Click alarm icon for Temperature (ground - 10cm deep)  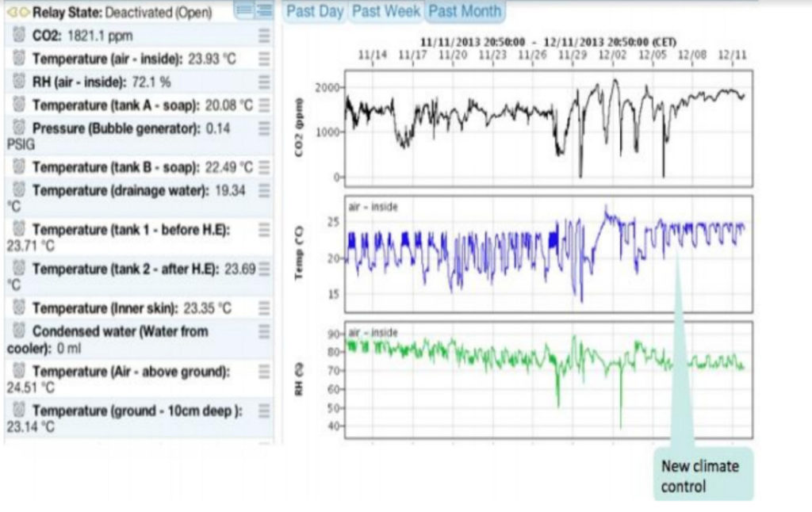[19, 411]
